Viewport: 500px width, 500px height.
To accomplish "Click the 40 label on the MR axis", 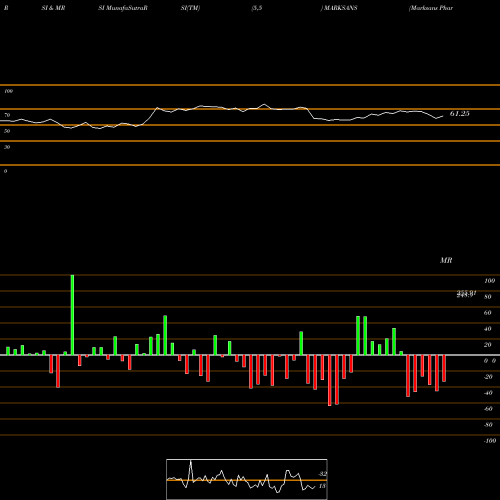I will (x=488, y=329).
